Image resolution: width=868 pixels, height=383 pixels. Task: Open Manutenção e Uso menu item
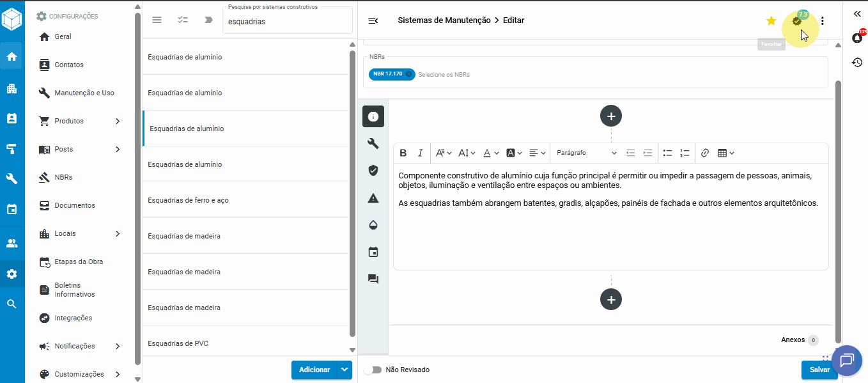point(84,93)
